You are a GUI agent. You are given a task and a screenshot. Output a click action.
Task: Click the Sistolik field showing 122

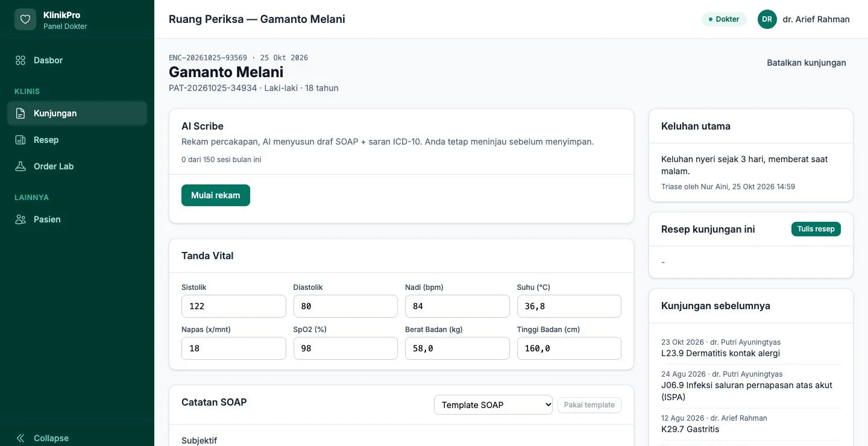pos(234,306)
